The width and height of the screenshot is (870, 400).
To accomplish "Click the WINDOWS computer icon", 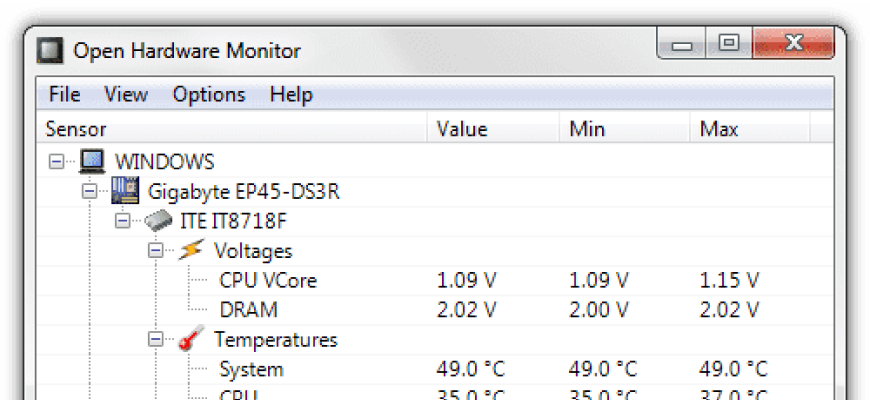I will [92, 161].
